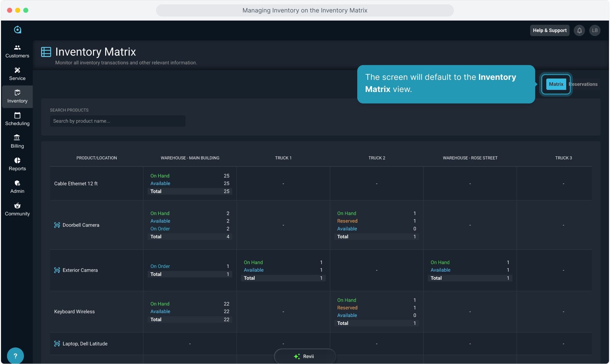Open the Admin section
Image resolution: width=610 pixels, height=364 pixels.
17,187
